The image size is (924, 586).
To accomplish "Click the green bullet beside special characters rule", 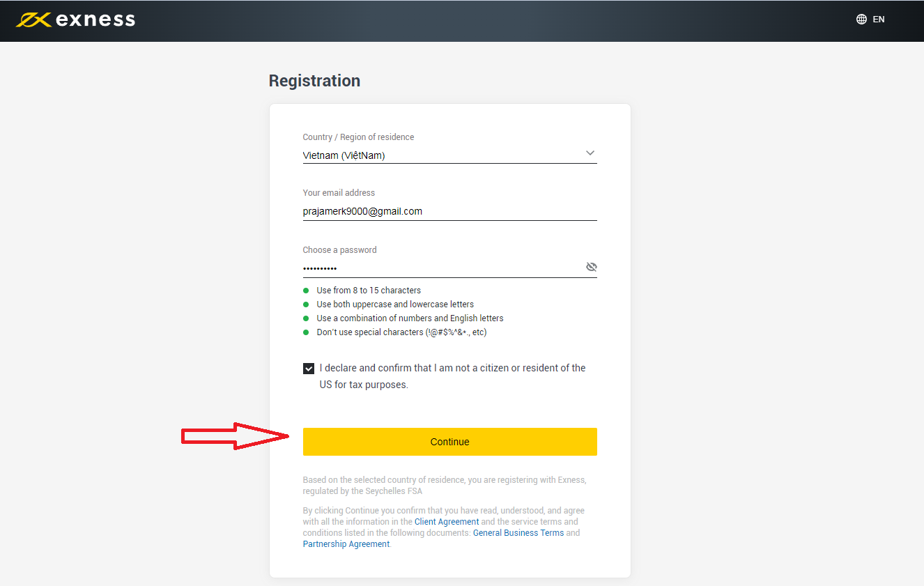I will (x=307, y=332).
